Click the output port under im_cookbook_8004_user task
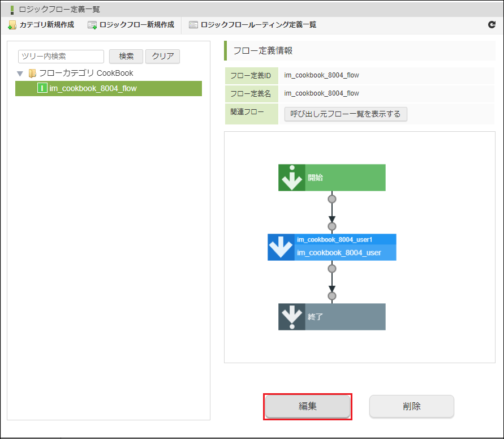The image size is (504, 439). click(332, 269)
